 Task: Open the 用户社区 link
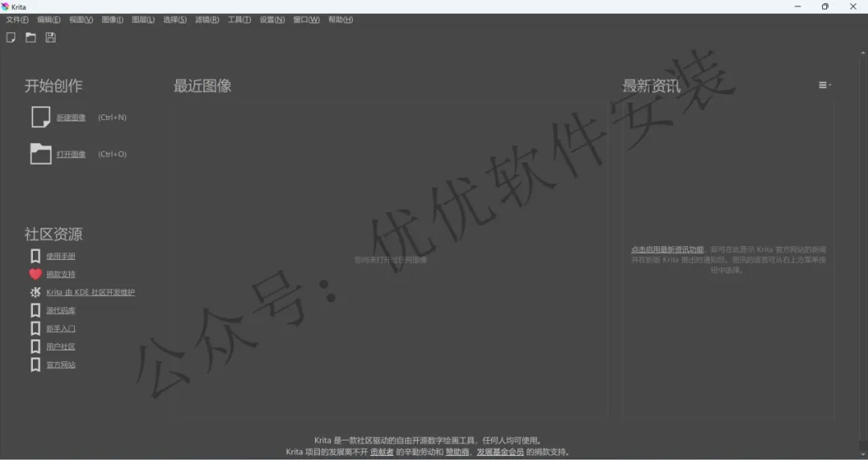[x=61, y=347]
